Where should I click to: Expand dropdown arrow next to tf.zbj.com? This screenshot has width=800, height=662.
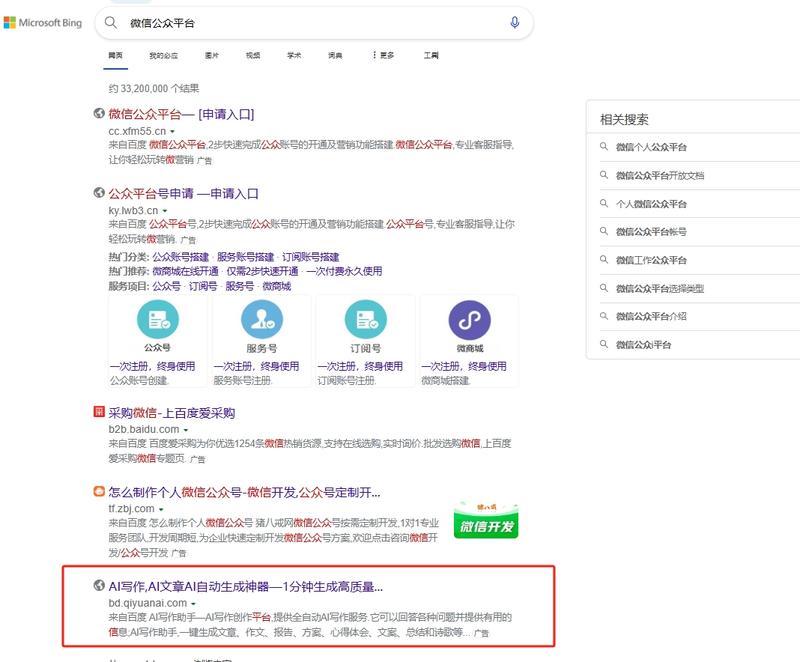tap(161, 510)
